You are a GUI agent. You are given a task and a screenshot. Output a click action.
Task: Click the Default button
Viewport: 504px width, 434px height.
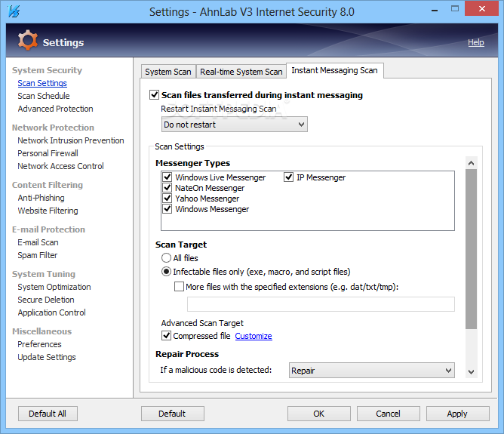point(172,414)
